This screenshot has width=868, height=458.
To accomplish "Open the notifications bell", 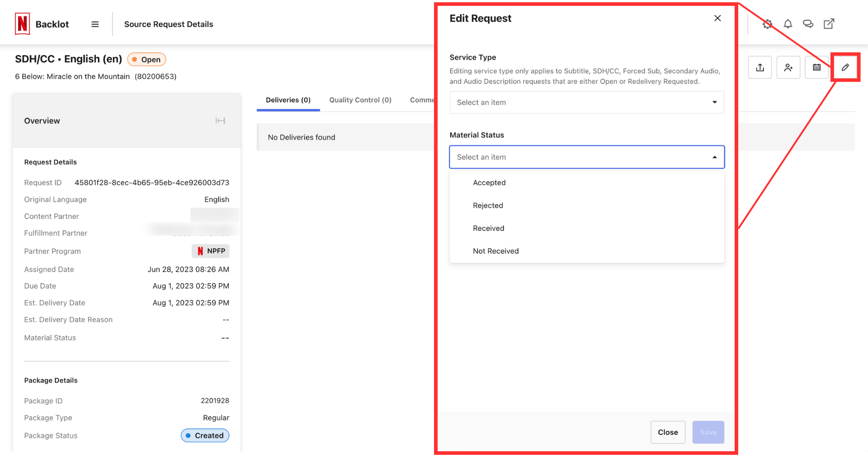I will coord(788,24).
